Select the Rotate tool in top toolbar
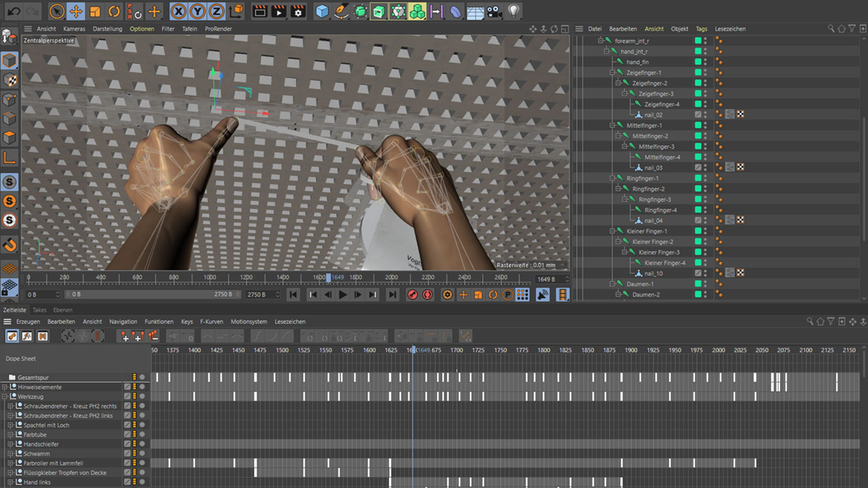 [x=114, y=11]
